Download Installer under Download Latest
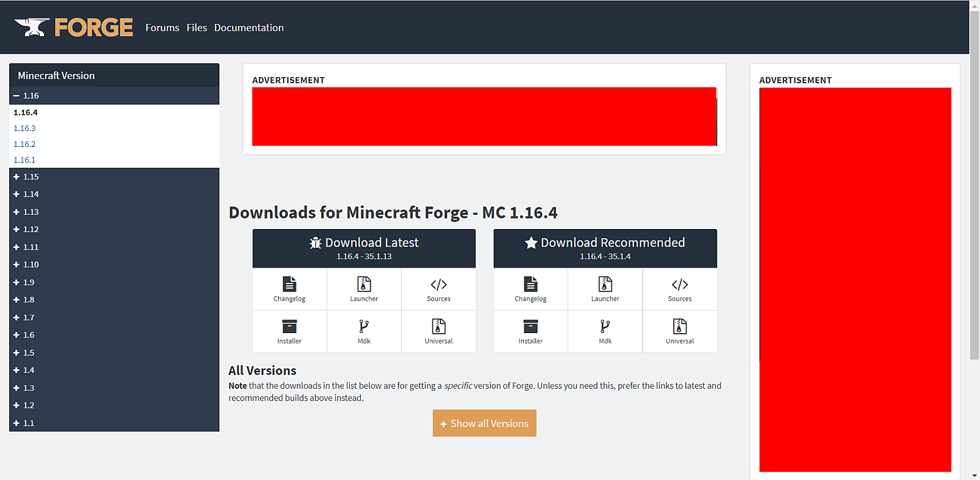The height and width of the screenshot is (480, 980). pyautogui.click(x=290, y=332)
